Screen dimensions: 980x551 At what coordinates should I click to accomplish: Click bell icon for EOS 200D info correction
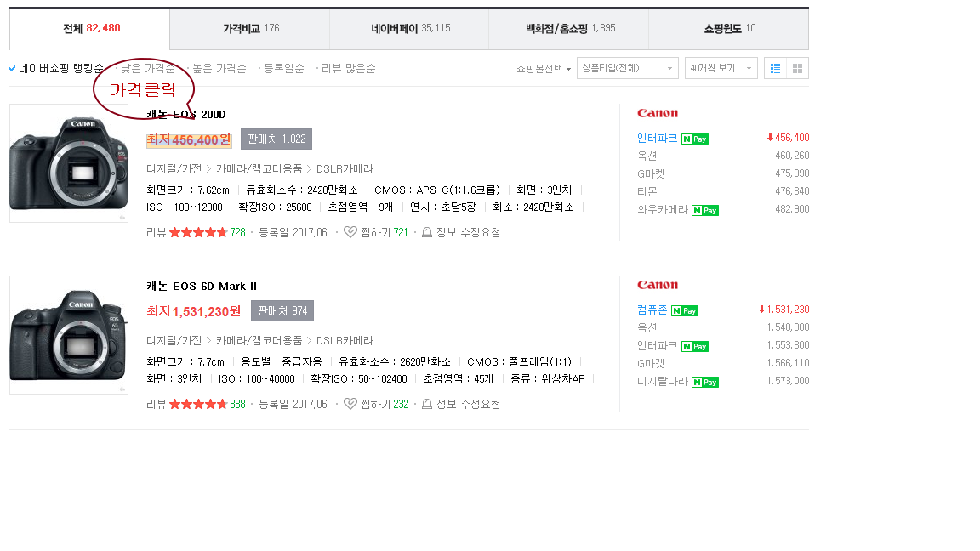[427, 232]
